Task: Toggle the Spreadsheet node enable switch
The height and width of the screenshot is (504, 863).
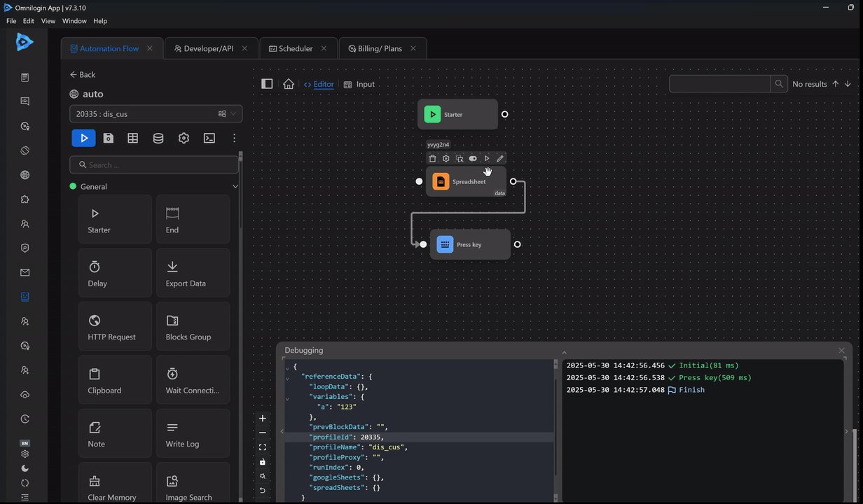Action: pyautogui.click(x=473, y=159)
